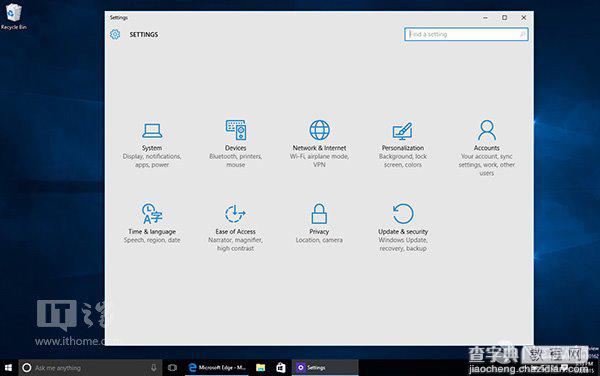600x376 pixels.
Task: Click the Cortana microphone icon
Action: pos(153,368)
